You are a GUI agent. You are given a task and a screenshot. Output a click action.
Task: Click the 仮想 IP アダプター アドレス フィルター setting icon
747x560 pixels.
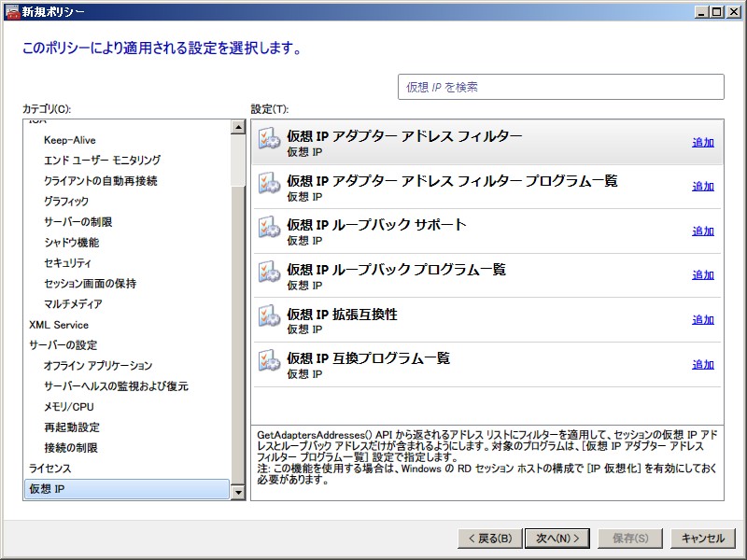(x=269, y=141)
